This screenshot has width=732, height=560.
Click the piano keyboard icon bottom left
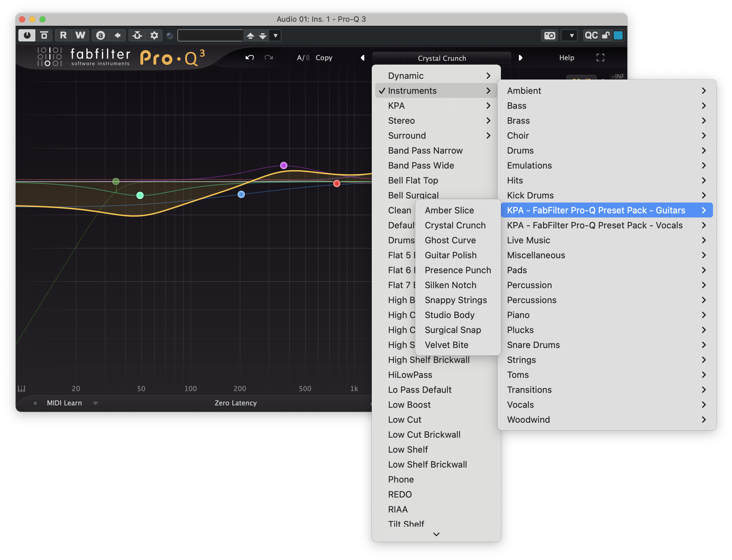tap(21, 388)
